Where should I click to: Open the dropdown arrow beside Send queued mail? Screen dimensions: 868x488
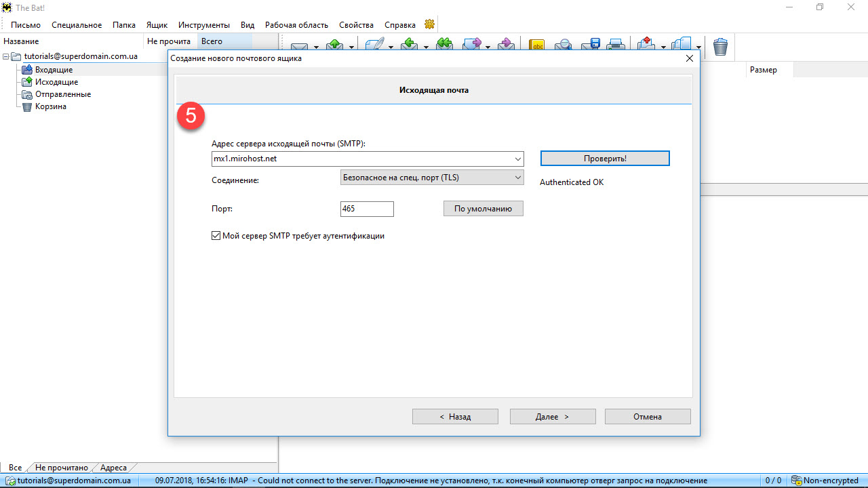pyautogui.click(x=351, y=47)
